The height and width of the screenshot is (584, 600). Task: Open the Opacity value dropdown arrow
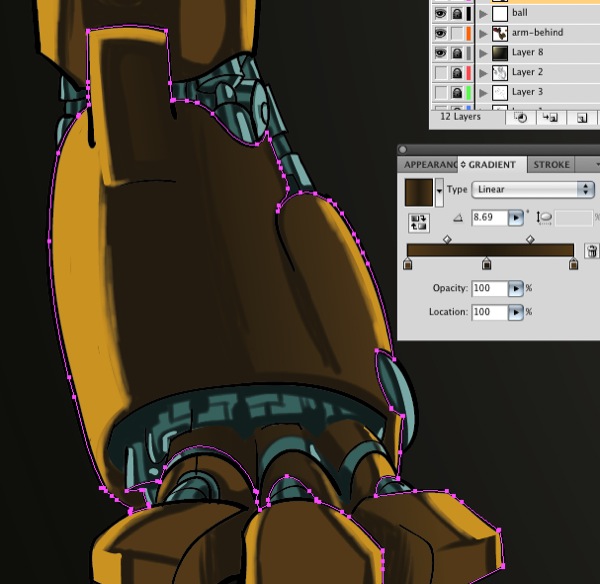coord(516,288)
